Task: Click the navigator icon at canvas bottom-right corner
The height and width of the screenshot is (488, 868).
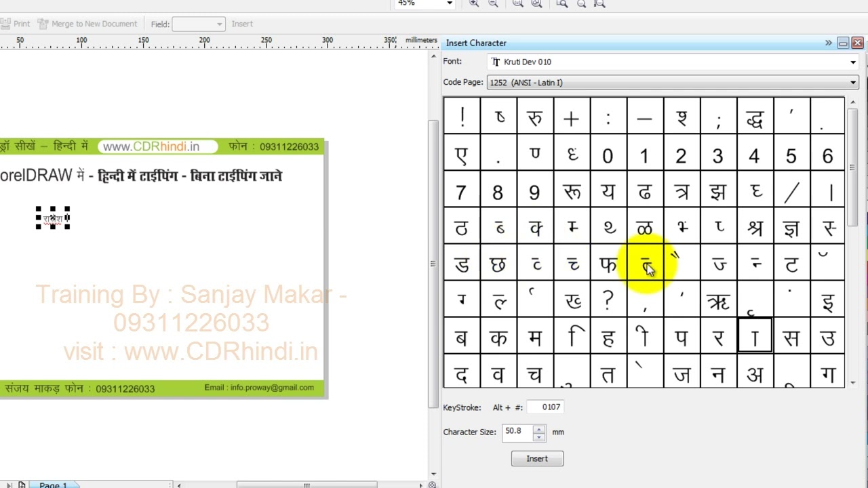Action: pos(433,485)
